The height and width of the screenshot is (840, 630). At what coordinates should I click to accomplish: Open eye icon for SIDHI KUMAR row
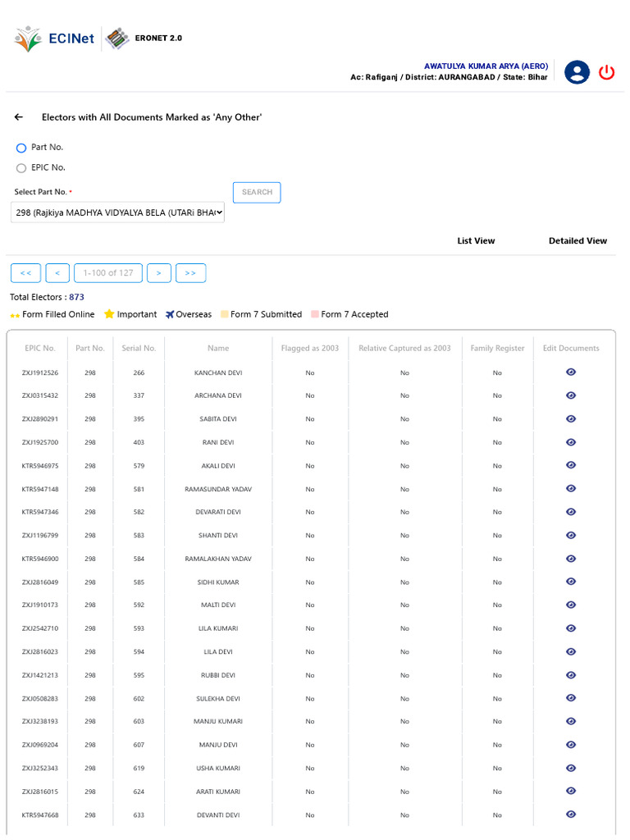[571, 582]
